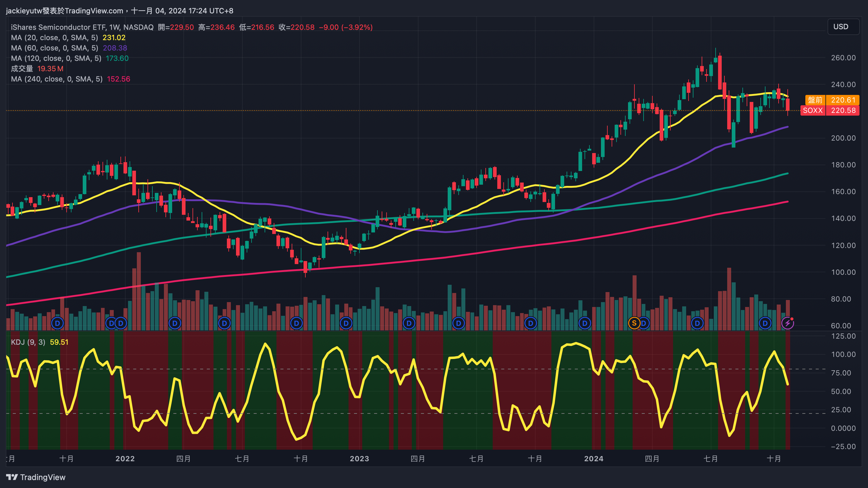Click the purple lightning event icon
This screenshot has width=868, height=488.
(x=787, y=323)
